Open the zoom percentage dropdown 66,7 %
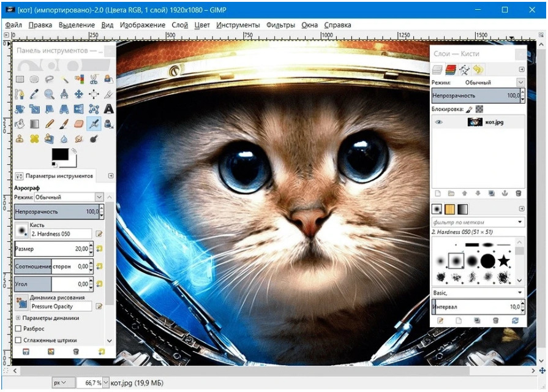Image resolution: width=548 pixels, height=392 pixels. pyautogui.click(x=105, y=383)
